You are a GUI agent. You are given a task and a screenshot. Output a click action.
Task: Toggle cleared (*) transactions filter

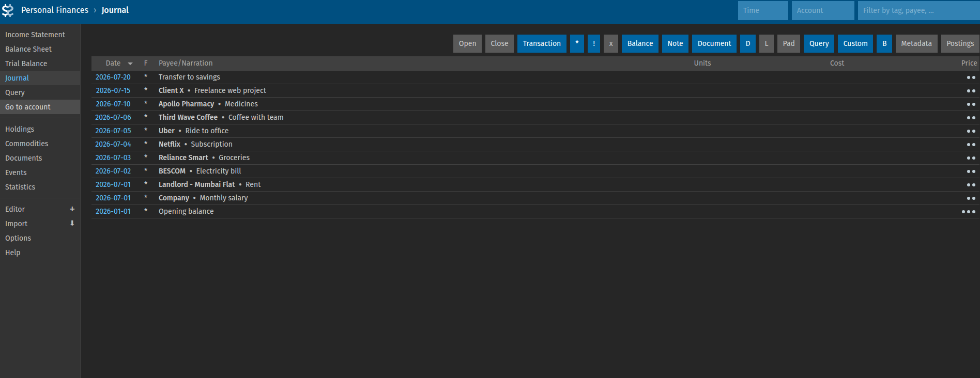pos(577,43)
